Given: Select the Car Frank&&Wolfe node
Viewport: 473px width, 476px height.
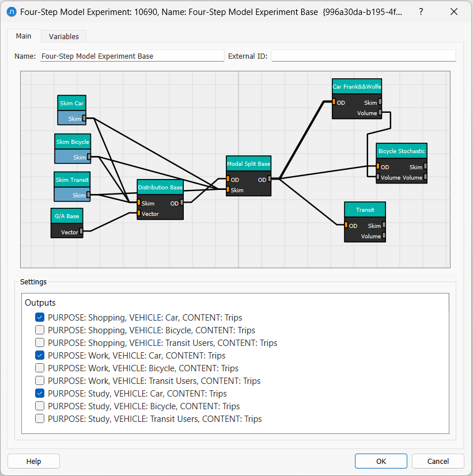Looking at the screenshot, I should (356, 86).
